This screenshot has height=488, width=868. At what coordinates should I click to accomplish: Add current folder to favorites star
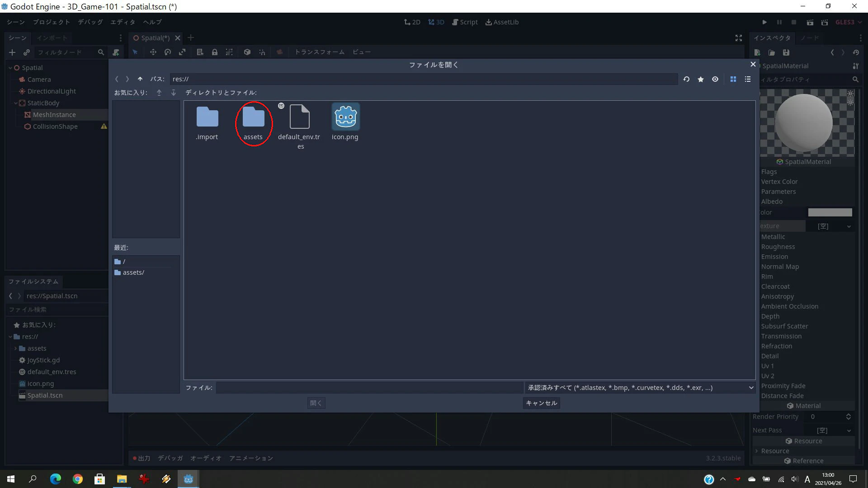tap(701, 79)
